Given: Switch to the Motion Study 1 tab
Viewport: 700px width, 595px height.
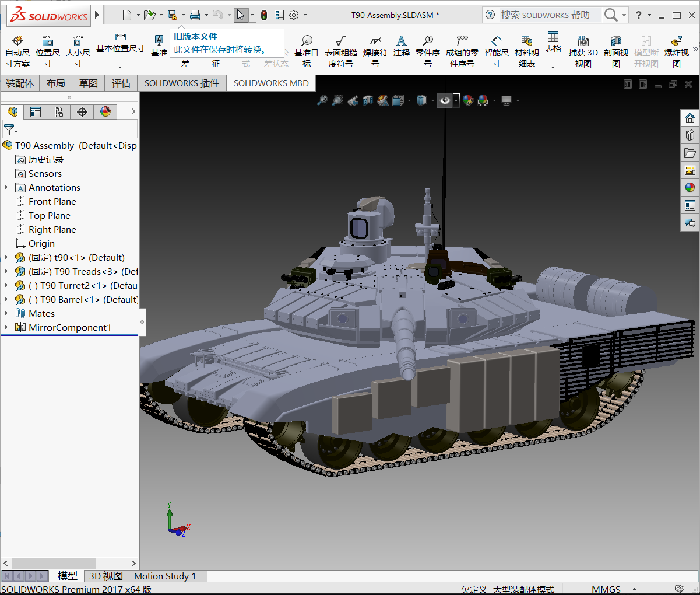Looking at the screenshot, I should point(165,576).
